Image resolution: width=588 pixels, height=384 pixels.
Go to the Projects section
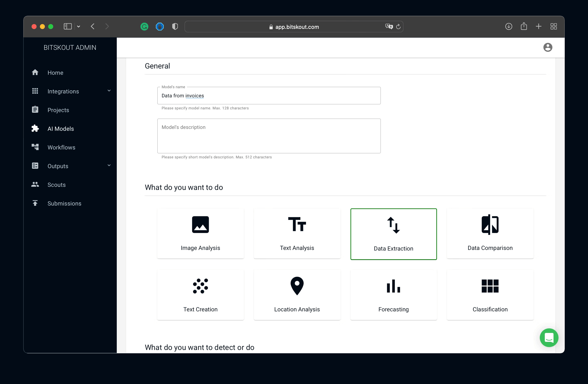point(58,110)
